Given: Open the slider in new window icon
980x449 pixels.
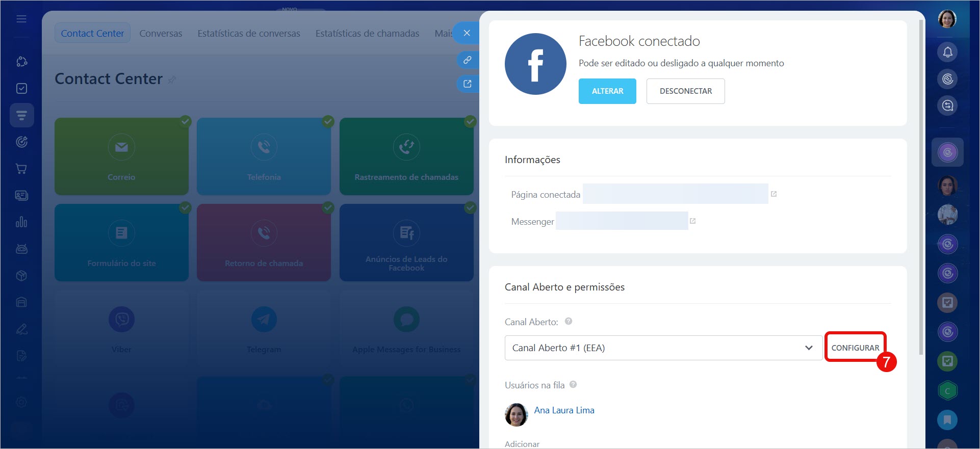Looking at the screenshot, I should pyautogui.click(x=467, y=84).
